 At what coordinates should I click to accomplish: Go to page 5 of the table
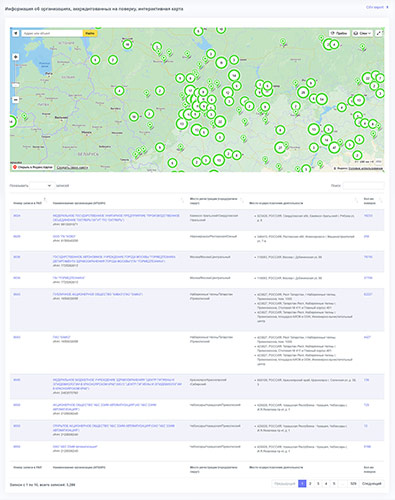(334, 484)
